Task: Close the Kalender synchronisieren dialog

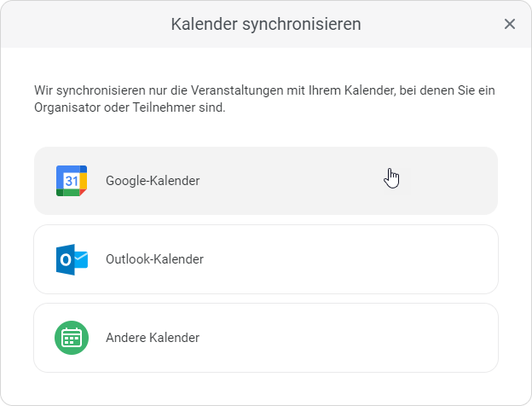Action: (x=510, y=24)
